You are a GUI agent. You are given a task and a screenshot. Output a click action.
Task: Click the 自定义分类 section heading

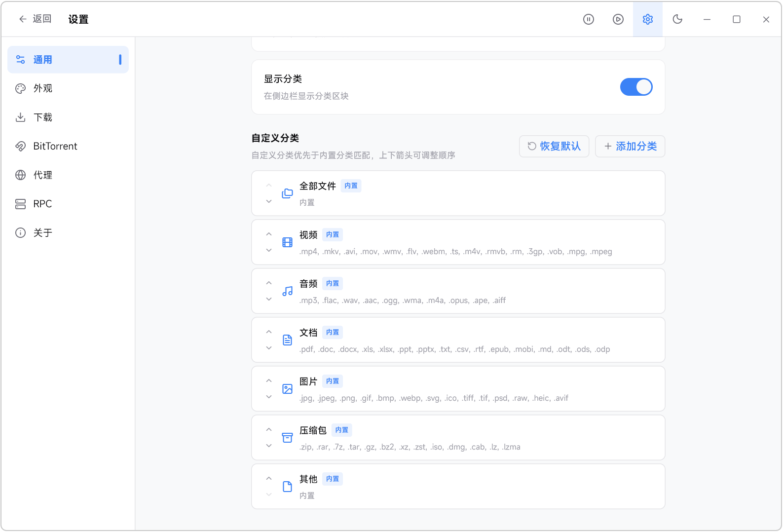pos(275,138)
